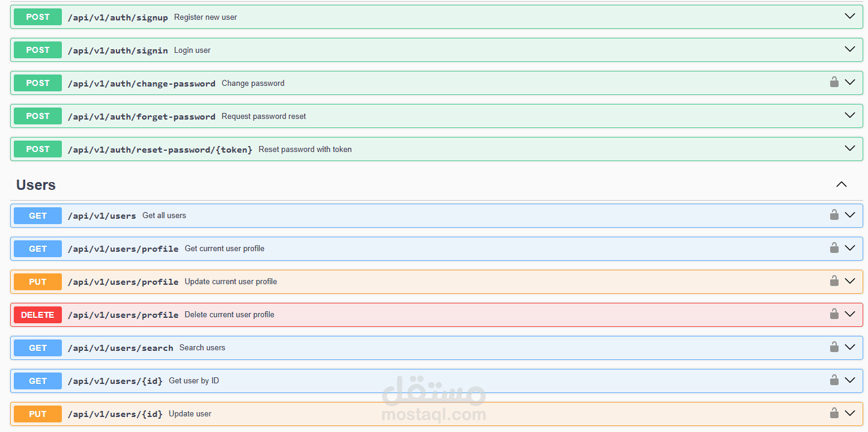
Task: Click the 'Get current user profile' description
Action: click(x=225, y=249)
